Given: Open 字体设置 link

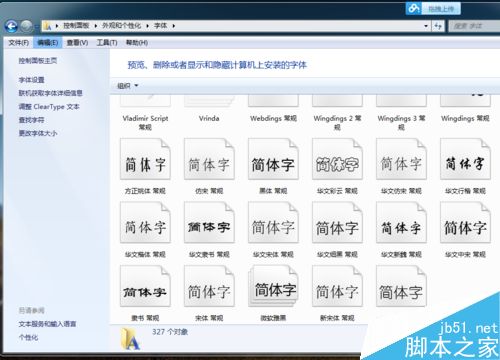Looking at the screenshot, I should (x=31, y=80).
